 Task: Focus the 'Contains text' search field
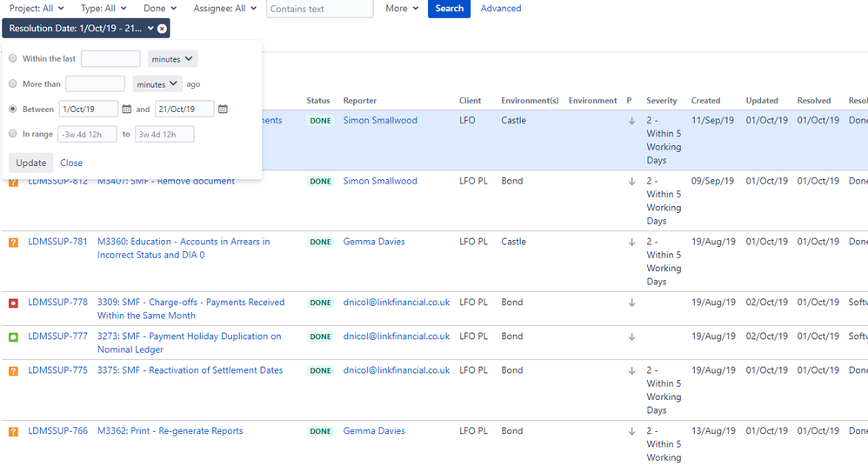[320, 9]
